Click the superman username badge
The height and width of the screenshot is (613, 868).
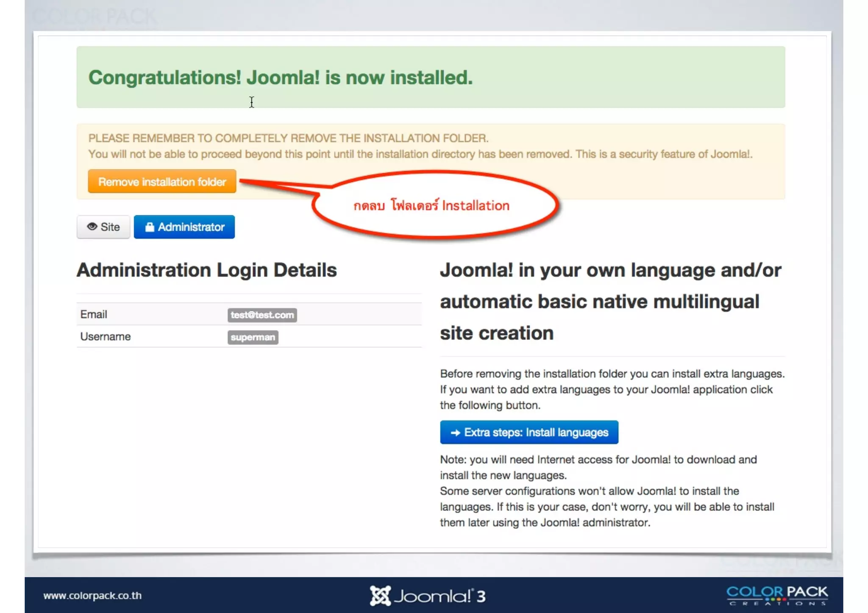point(253,337)
